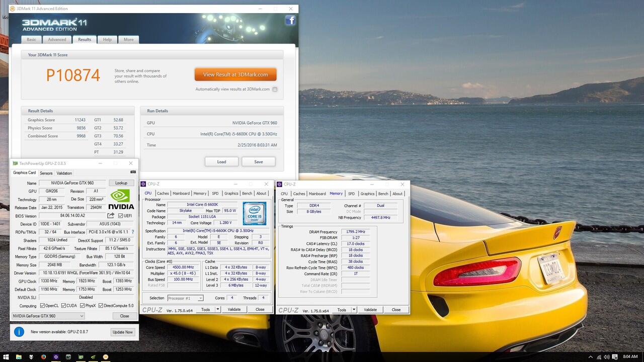Open the GPU selection dropdown in GPU-Z
This screenshot has width=644, height=362.
pos(48,316)
